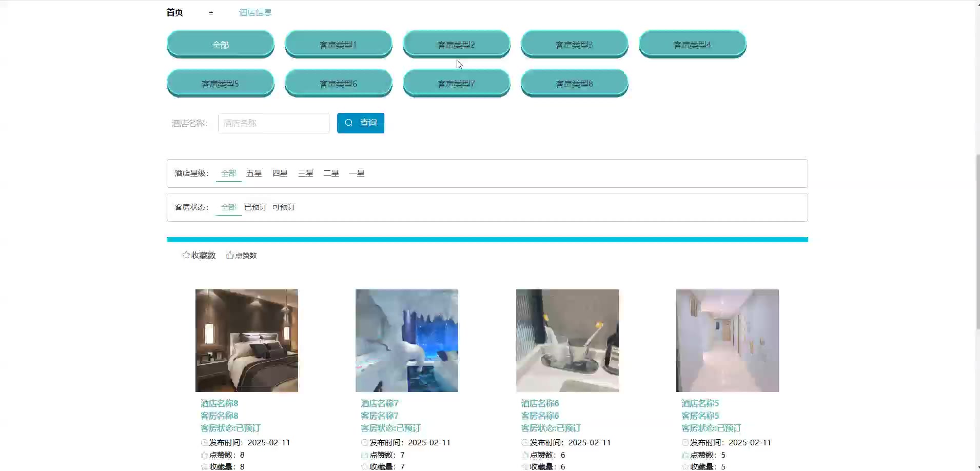Click the 客房名称6 text

coord(540,416)
